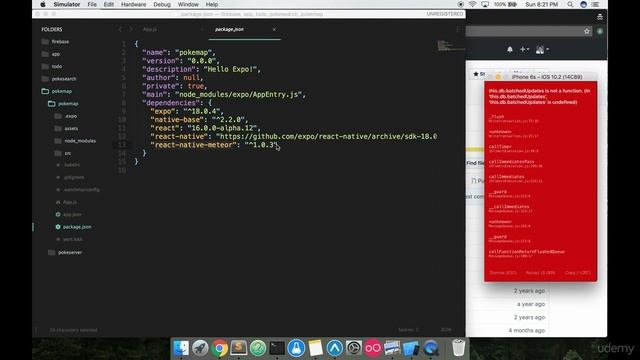
Task: Open the pink circles app in Dock
Action: tap(373, 348)
